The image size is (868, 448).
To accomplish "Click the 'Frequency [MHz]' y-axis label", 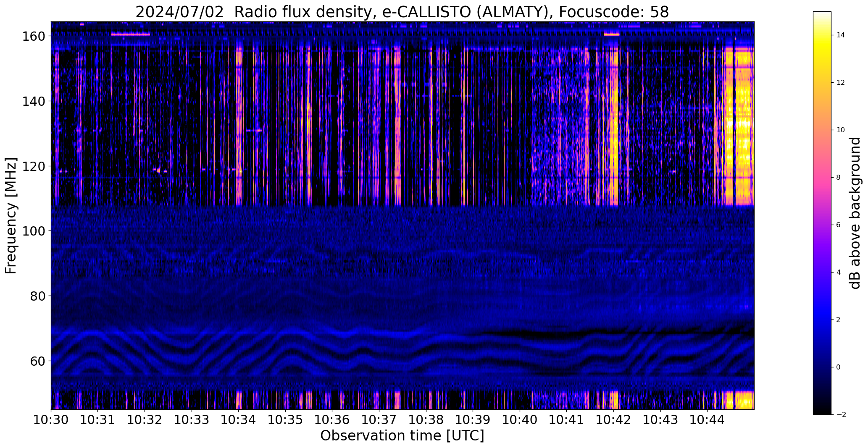I will [11, 215].
